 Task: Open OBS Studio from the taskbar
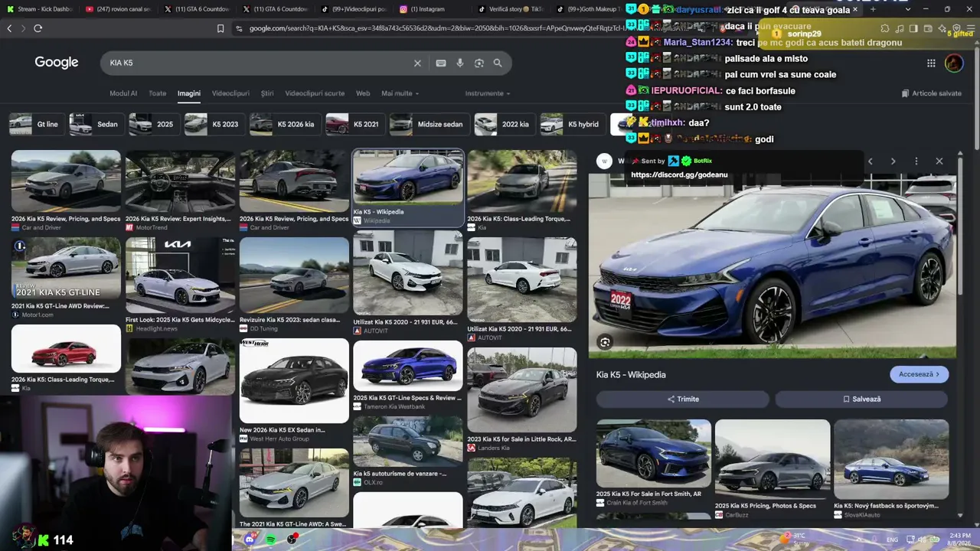(293, 540)
